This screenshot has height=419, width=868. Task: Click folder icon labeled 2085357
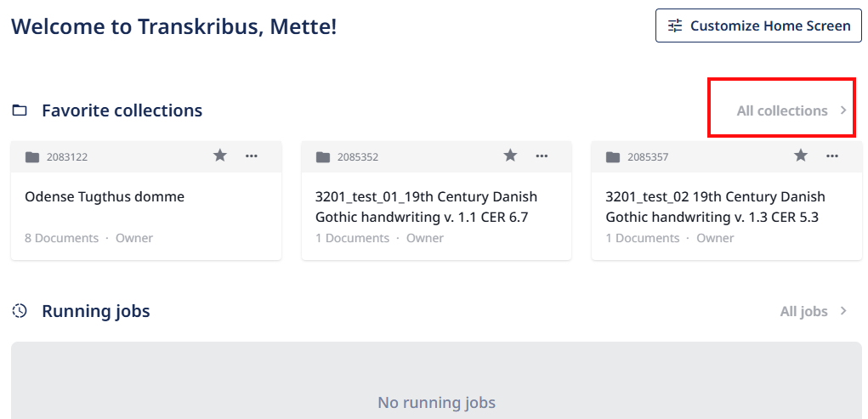click(x=613, y=156)
